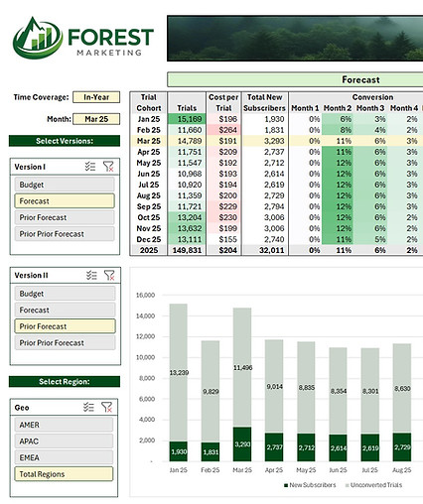
Task: Select Prior Prior Forecast in Version II
Action: pyautogui.click(x=65, y=342)
